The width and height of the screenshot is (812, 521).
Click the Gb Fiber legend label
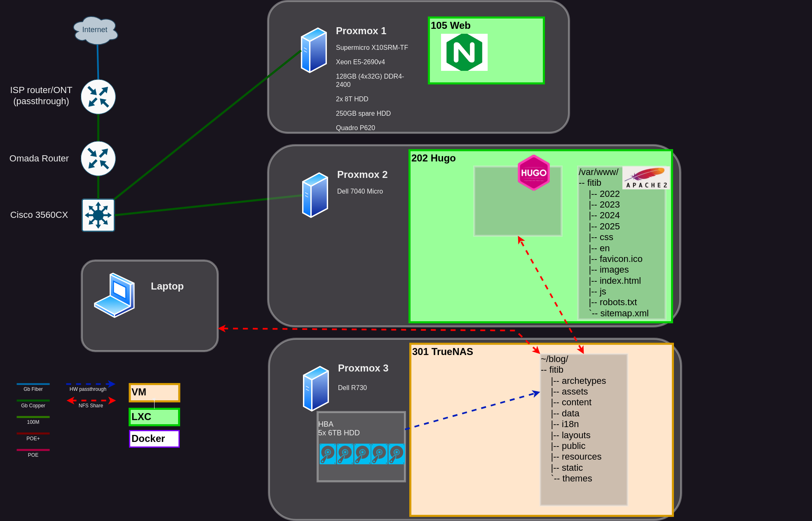33,389
